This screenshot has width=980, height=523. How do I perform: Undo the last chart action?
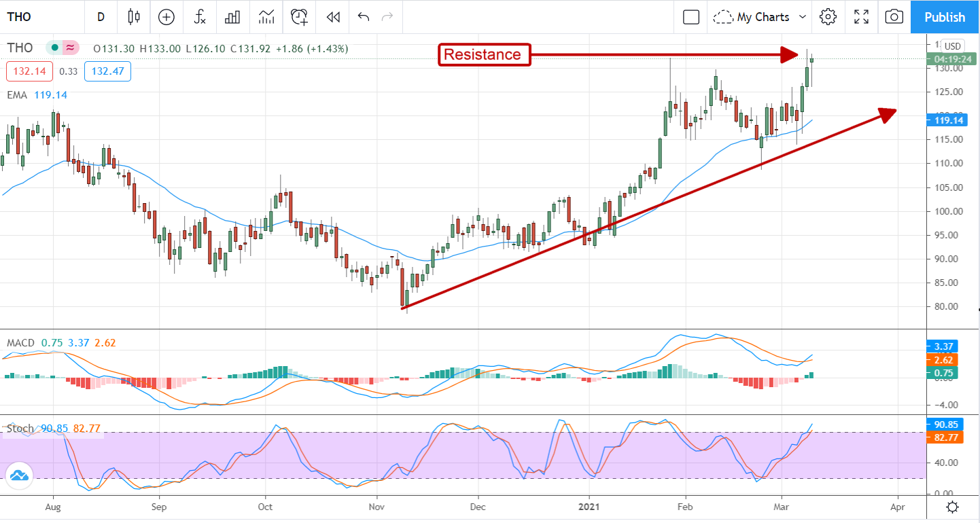pos(364,17)
